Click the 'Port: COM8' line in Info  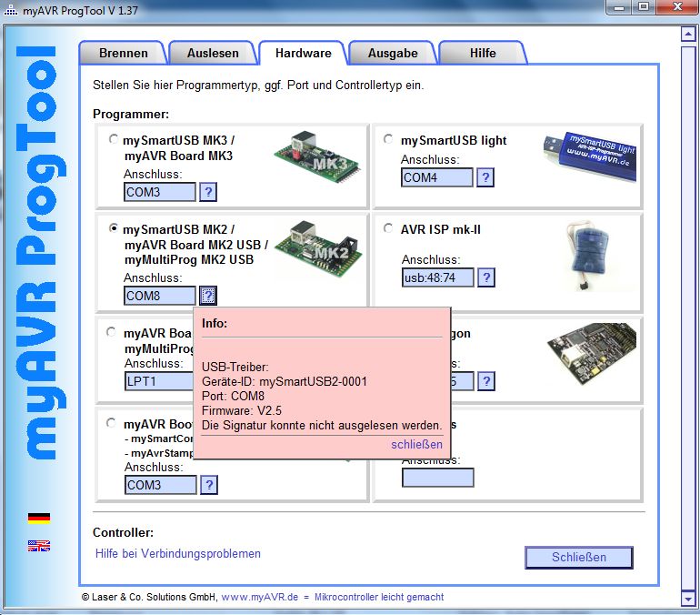[233, 396]
